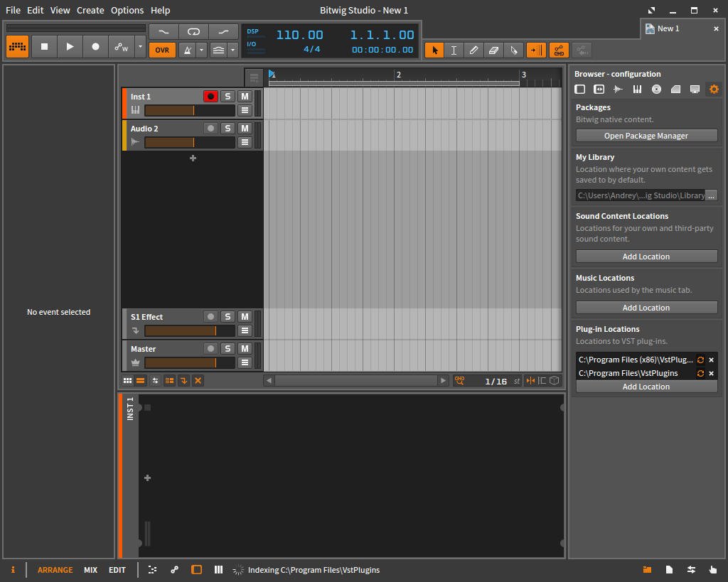The height and width of the screenshot is (582, 728).
Task: Click the mappings hand icon in footer
Action: point(713,569)
